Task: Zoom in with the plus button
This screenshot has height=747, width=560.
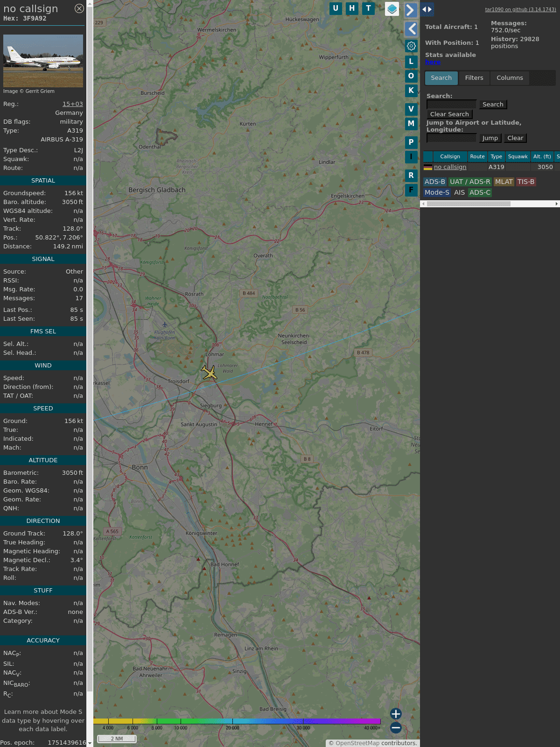Action: [x=396, y=714]
